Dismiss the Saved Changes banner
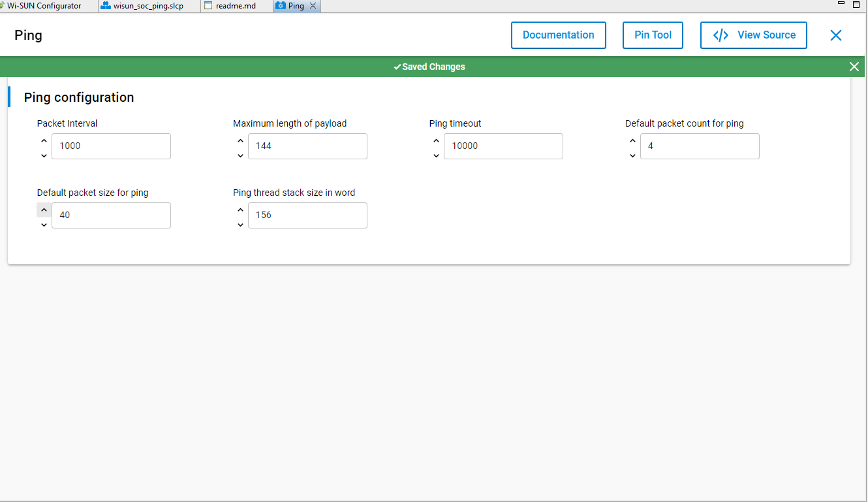The height and width of the screenshot is (502, 868). point(854,67)
